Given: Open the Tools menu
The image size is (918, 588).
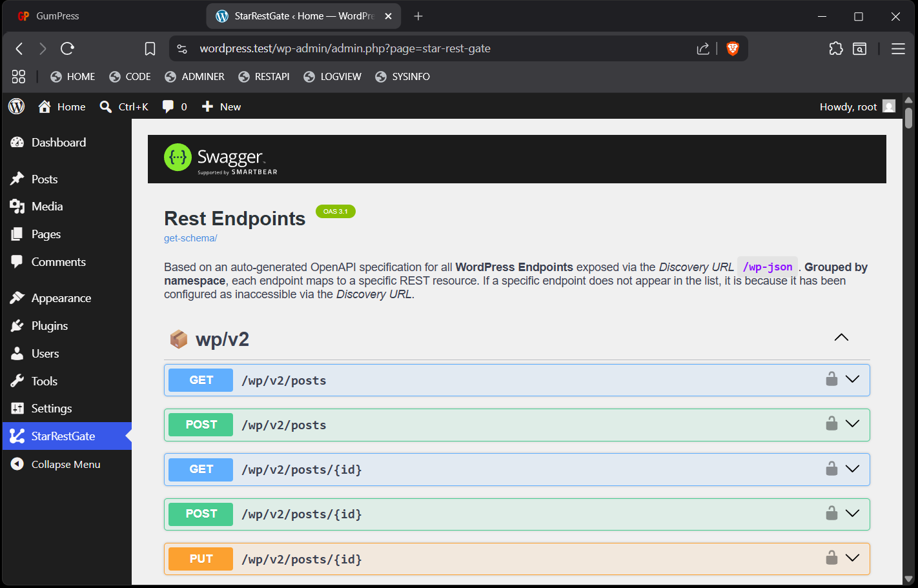Looking at the screenshot, I should (x=67, y=381).
